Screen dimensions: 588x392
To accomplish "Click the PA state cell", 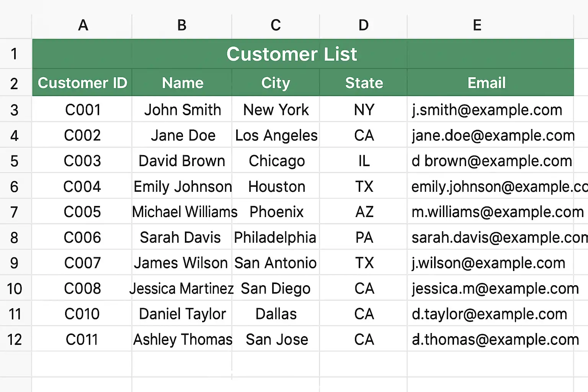I will [x=364, y=238].
